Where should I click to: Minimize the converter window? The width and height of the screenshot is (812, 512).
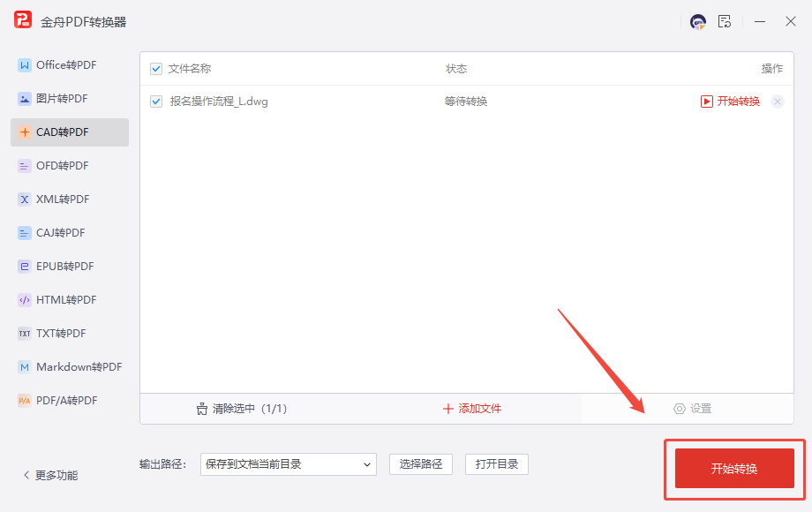click(760, 22)
